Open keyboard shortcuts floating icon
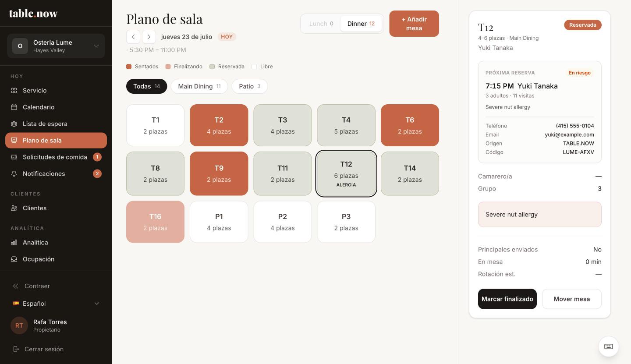The image size is (631, 364). point(609,346)
